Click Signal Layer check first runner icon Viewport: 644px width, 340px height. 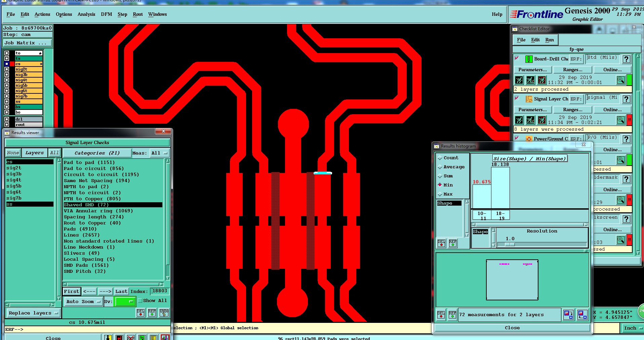pos(519,120)
